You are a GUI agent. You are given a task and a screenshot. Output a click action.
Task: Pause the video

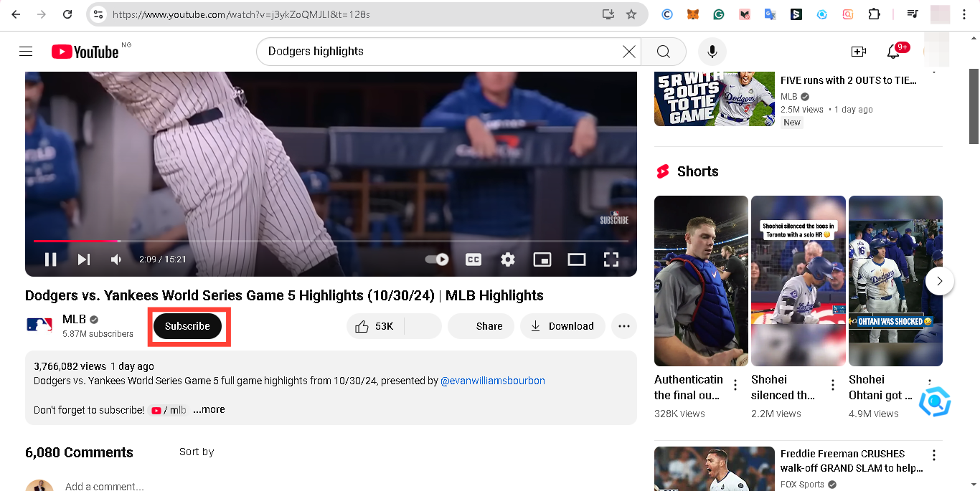[x=51, y=259]
